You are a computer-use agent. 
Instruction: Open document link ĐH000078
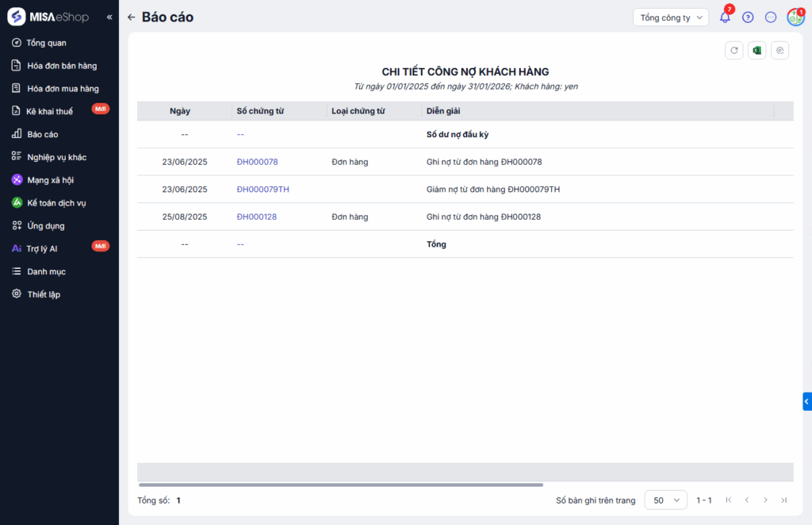[257, 162]
